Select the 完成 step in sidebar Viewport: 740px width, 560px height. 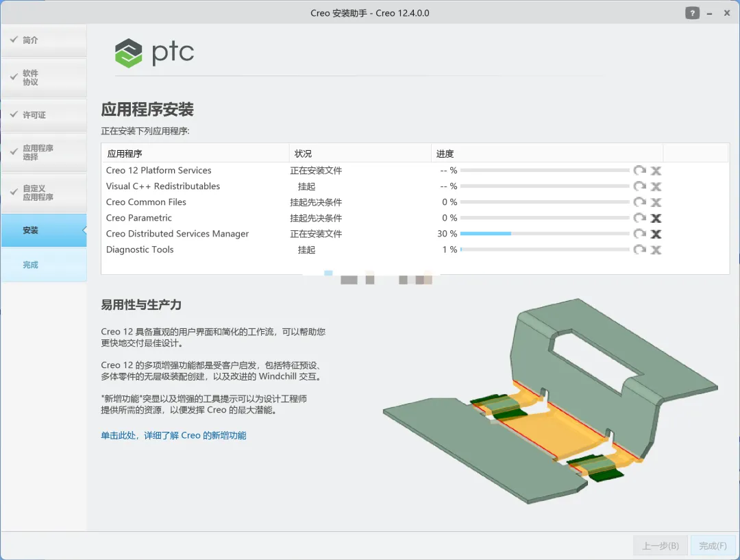pos(44,265)
